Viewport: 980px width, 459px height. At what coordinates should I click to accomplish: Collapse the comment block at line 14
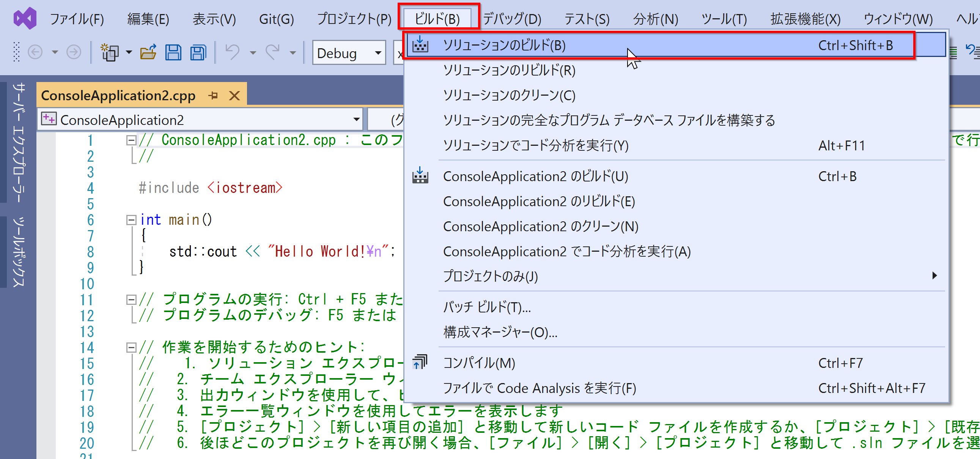coord(131,347)
